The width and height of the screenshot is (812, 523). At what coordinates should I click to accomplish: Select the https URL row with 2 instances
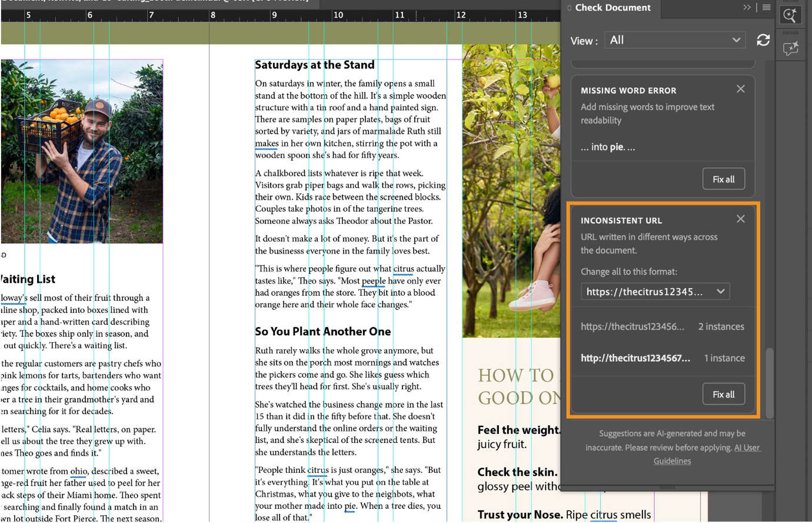click(663, 326)
